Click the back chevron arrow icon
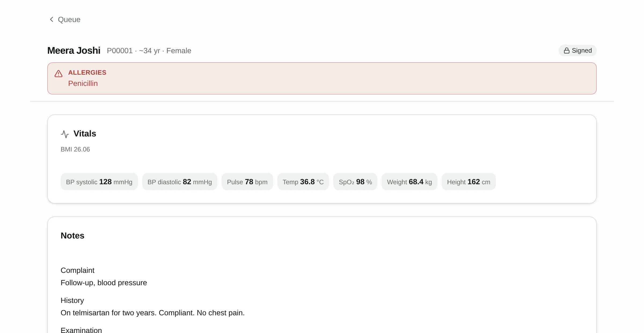This screenshot has height=333, width=644. click(x=52, y=20)
